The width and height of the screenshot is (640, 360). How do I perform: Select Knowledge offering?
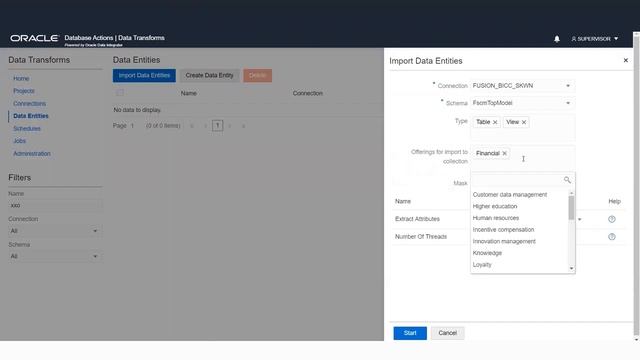pos(487,253)
